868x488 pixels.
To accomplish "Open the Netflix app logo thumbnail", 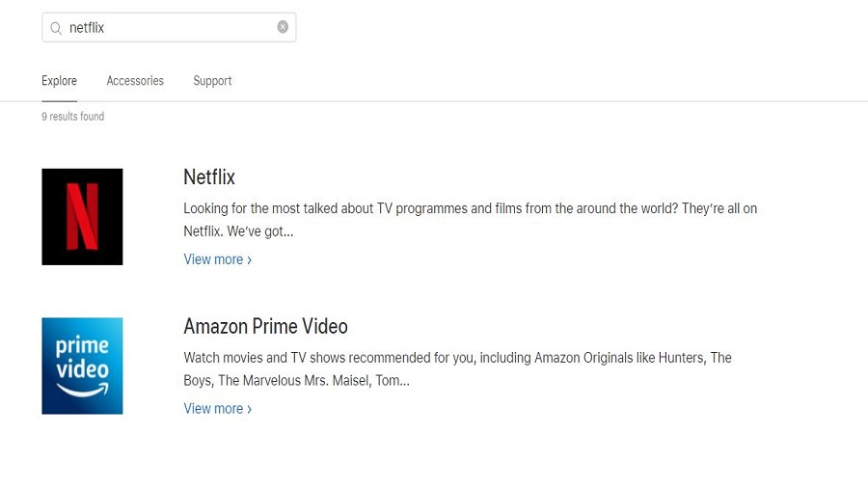I will pos(82,217).
